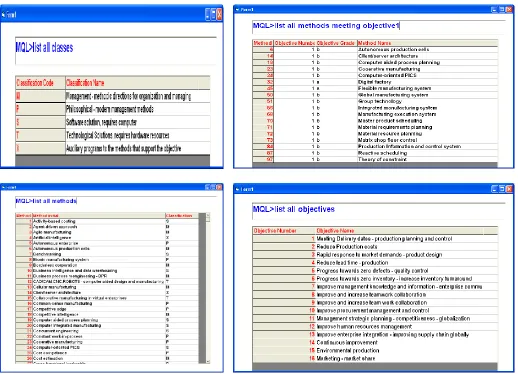Click the 'list all objectives' MQL query field
This screenshot has width=518, height=374.
[379, 210]
